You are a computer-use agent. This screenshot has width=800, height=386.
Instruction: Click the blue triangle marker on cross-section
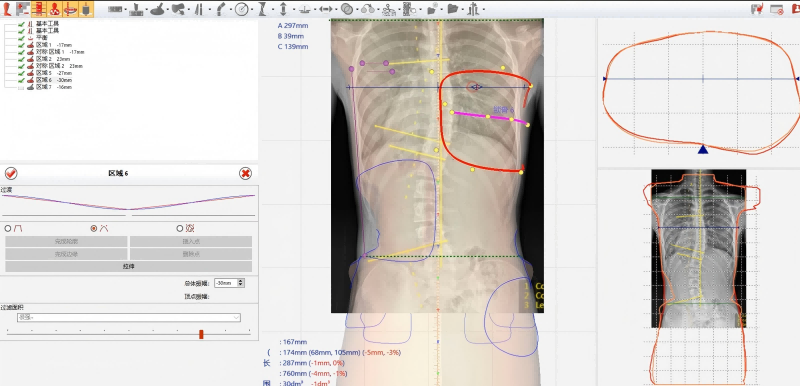[x=703, y=149]
